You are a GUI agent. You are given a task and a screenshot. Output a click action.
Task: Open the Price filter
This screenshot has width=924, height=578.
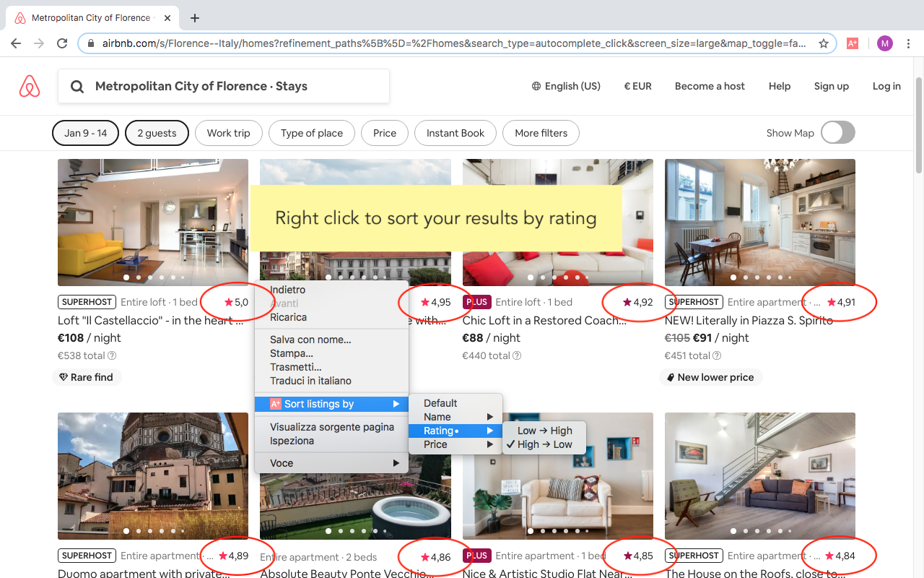click(385, 133)
